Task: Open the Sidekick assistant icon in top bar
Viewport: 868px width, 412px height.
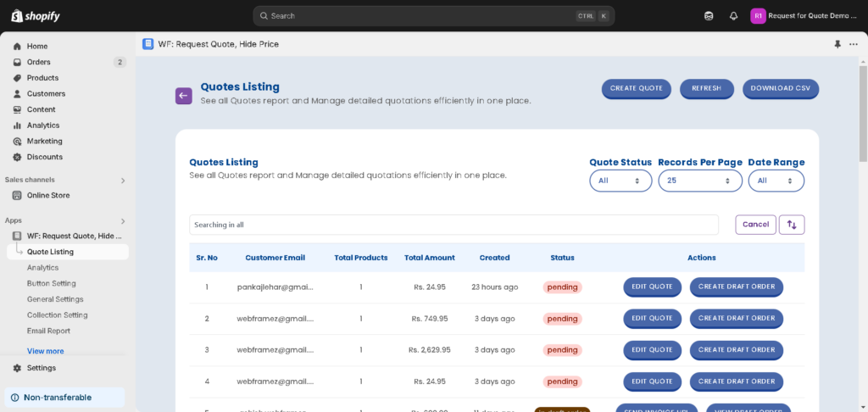Action: tap(709, 16)
